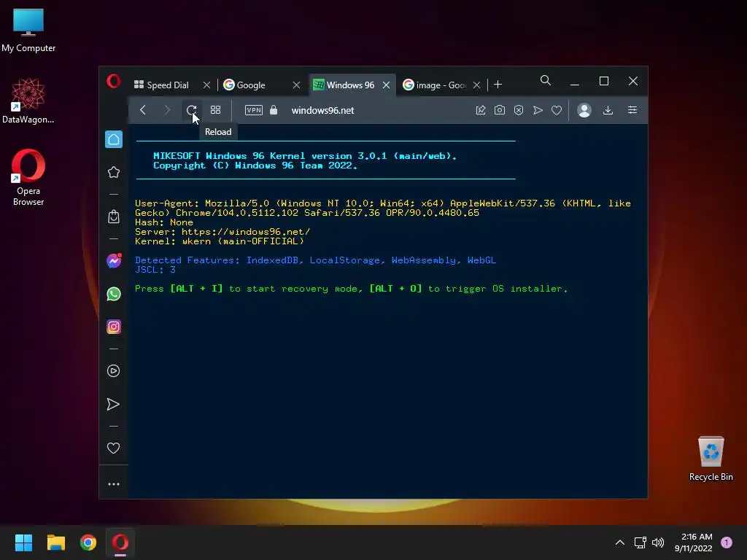
Task: Open sidebar bookmarks star icon
Action: [x=113, y=172]
